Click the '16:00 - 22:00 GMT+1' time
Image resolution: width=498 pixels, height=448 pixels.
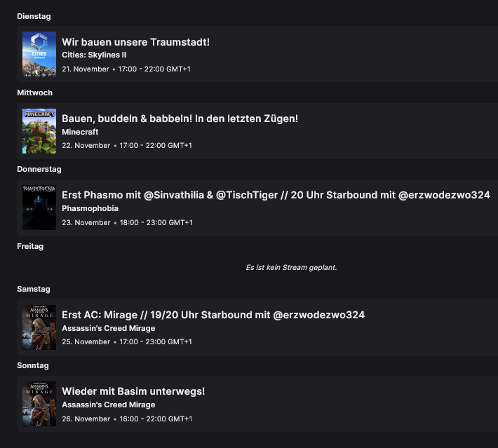click(x=156, y=419)
